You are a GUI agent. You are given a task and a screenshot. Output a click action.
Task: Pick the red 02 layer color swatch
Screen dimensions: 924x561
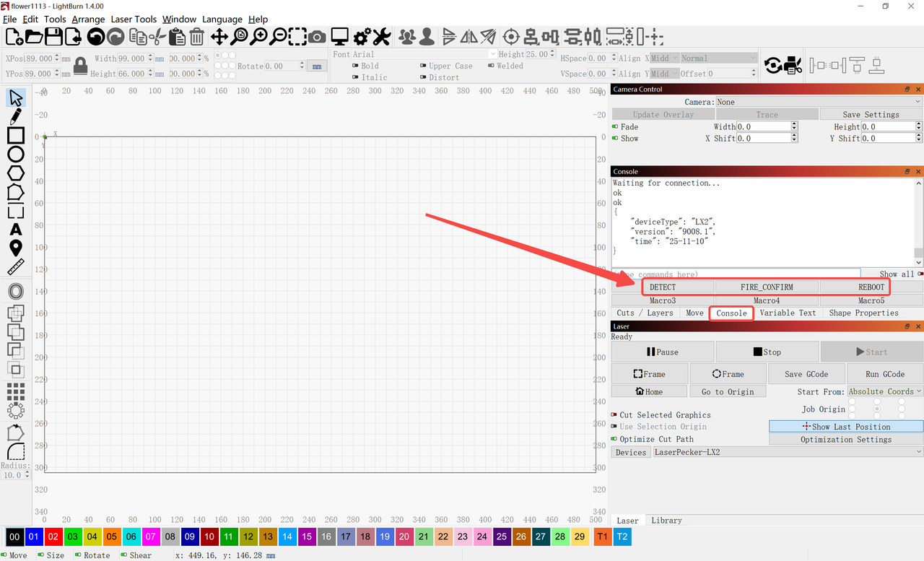pyautogui.click(x=53, y=536)
